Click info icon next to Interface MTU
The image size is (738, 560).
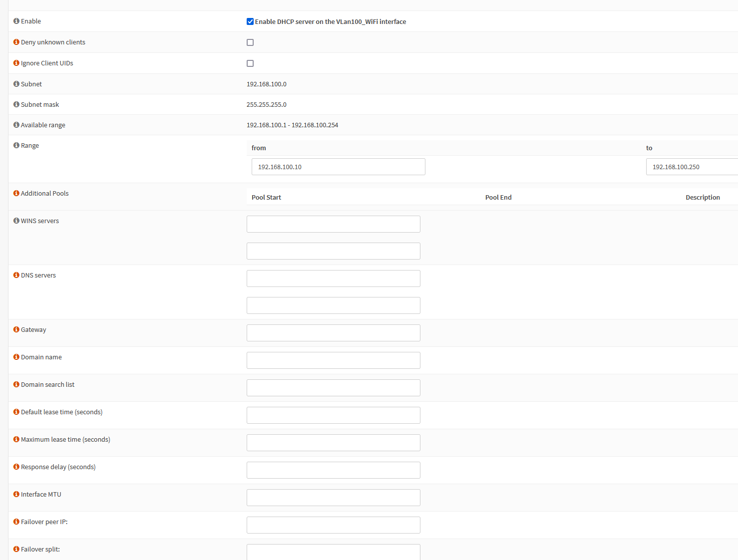click(16, 494)
